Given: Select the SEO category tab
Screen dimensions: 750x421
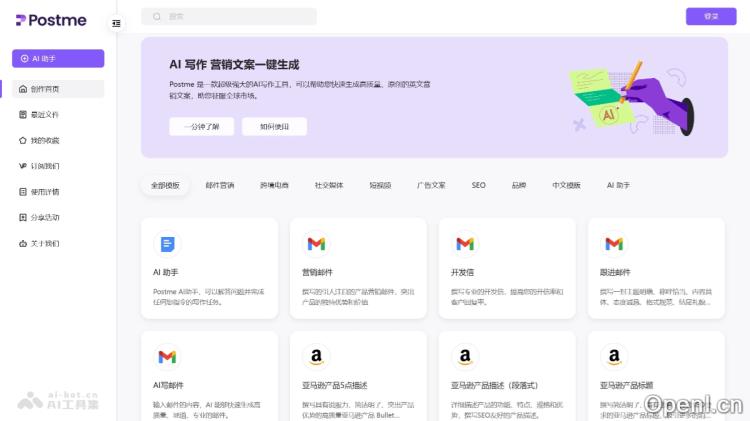Looking at the screenshot, I should [479, 185].
